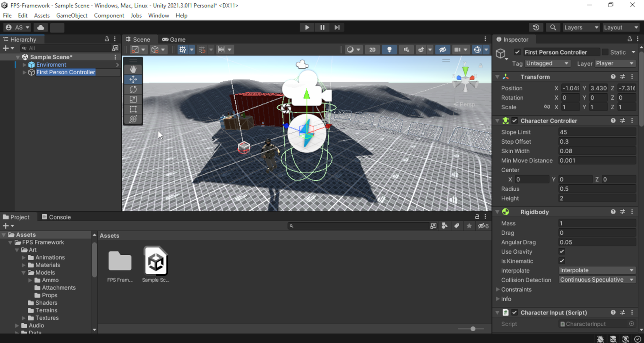Image resolution: width=644 pixels, height=343 pixels.
Task: Click the Step frame button
Action: tap(337, 27)
